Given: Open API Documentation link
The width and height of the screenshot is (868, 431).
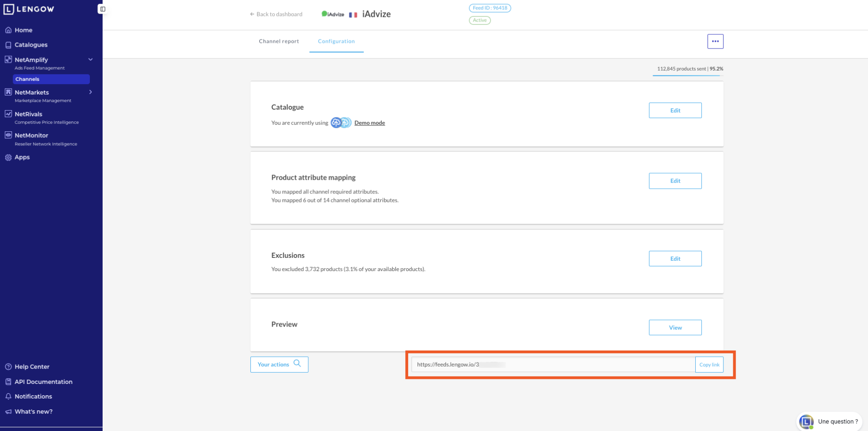Looking at the screenshot, I should pos(43,382).
